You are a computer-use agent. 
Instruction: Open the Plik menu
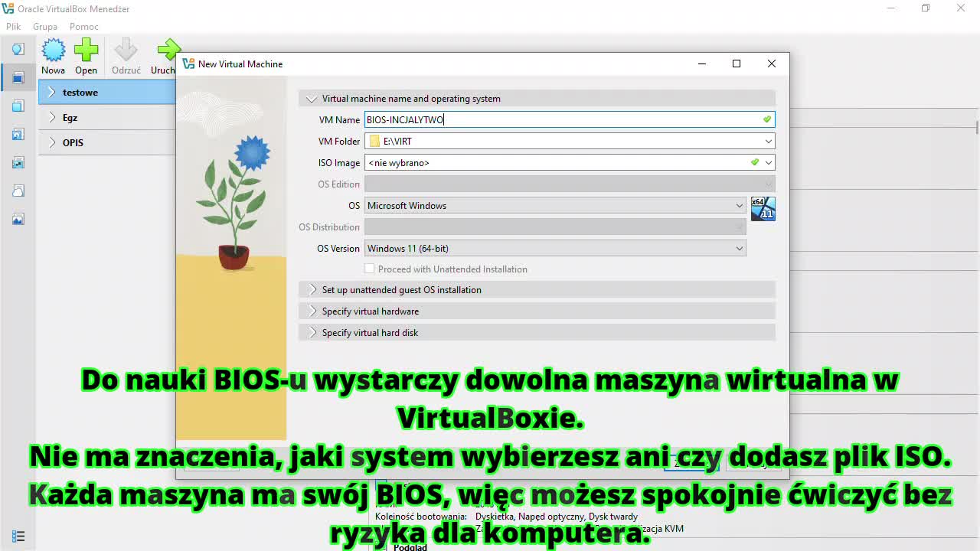pos(13,26)
